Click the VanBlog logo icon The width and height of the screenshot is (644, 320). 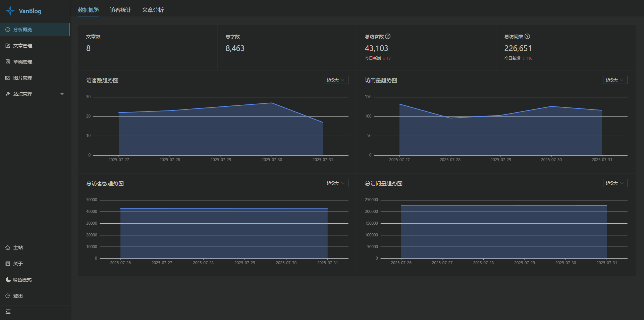click(10, 11)
